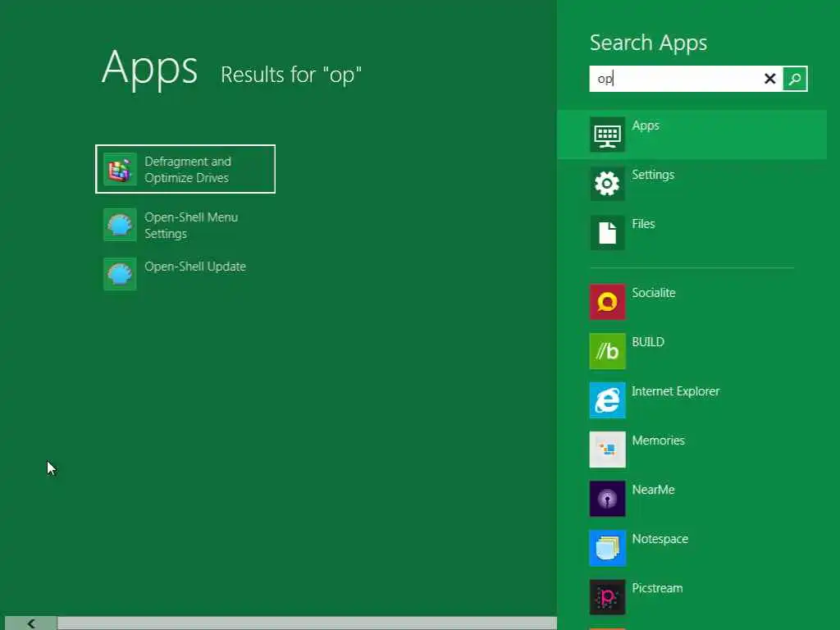Click the Notespace app icon
This screenshot has width=840, height=630.
point(607,548)
